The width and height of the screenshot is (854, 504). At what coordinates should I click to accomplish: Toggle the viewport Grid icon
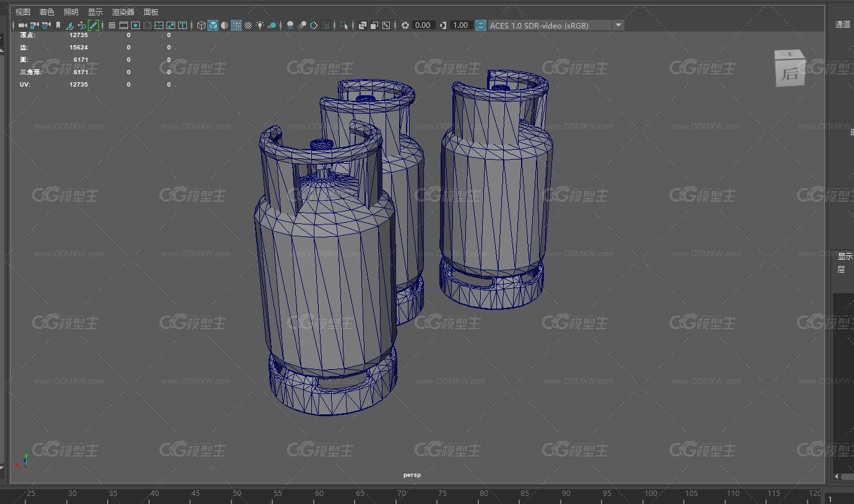(112, 25)
